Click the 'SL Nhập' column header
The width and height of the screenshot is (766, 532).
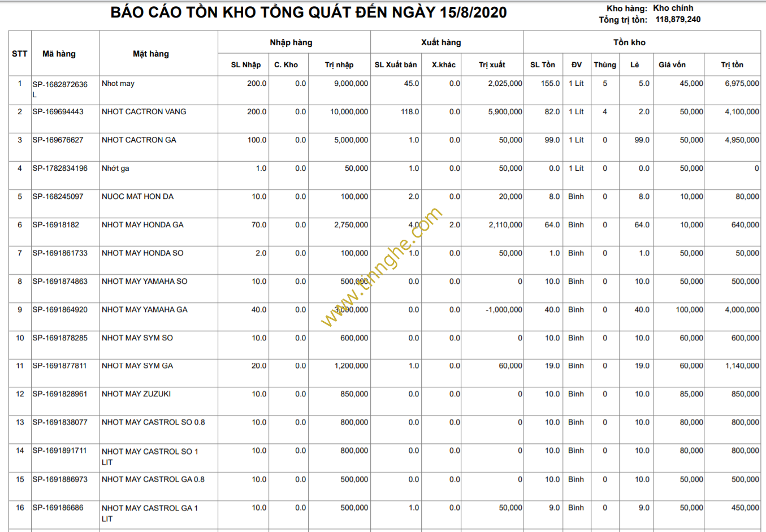tap(246, 65)
